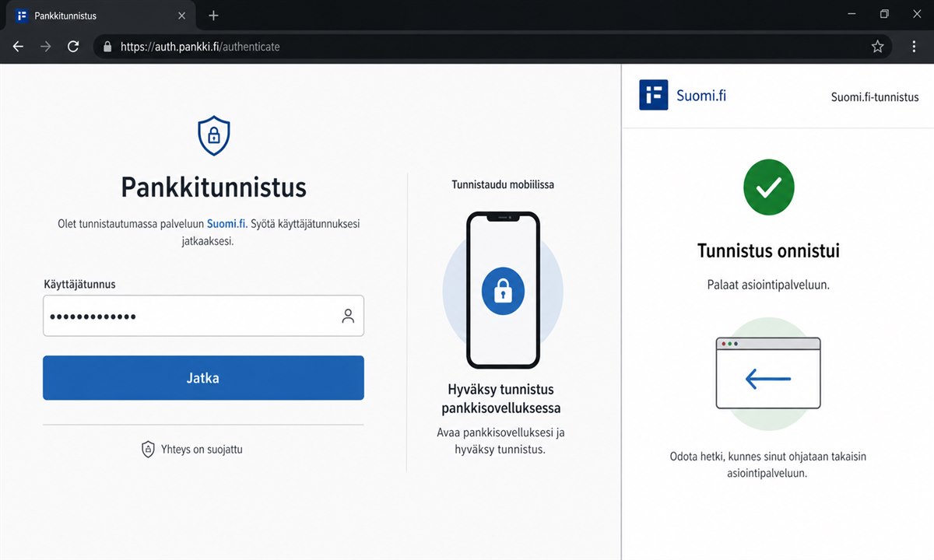934x560 pixels.
Task: Reload the page with the refresh icon
Action: (73, 47)
